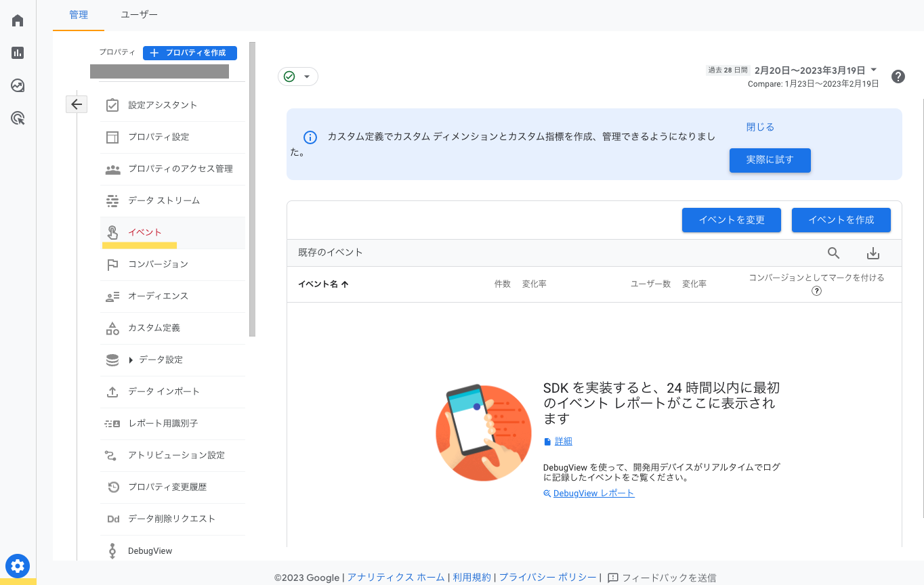Switch to the ユーザー tab
The width and height of the screenshot is (924, 585).
[139, 15]
